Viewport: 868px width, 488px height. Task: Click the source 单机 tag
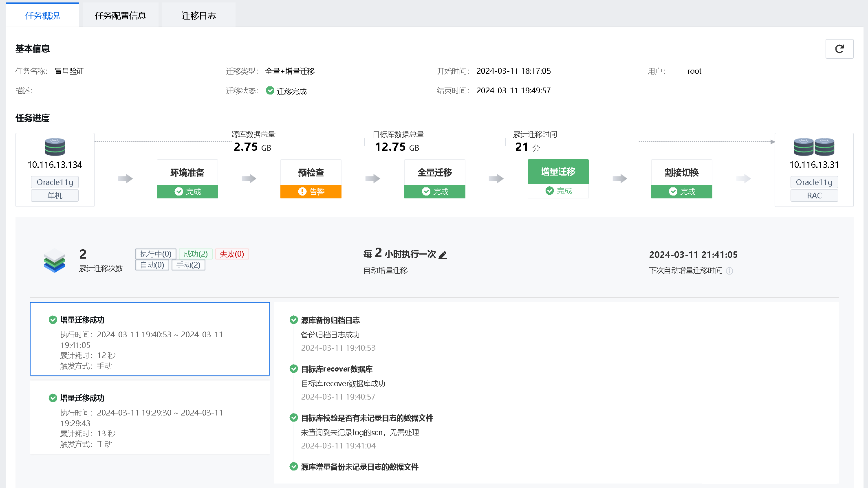(x=55, y=196)
